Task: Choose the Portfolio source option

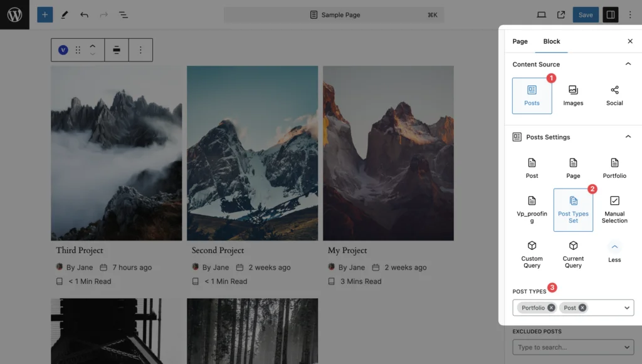Action: tap(614, 169)
